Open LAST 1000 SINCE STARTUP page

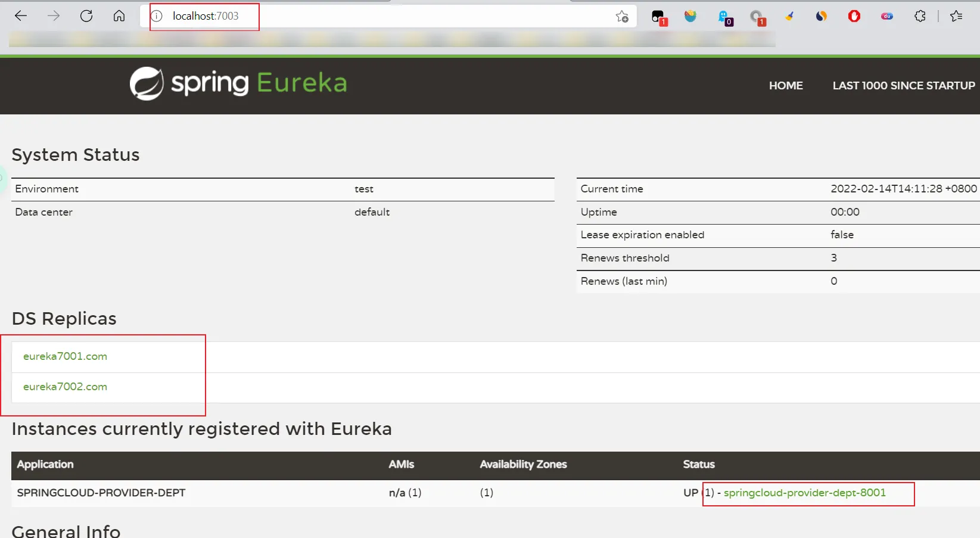click(903, 86)
